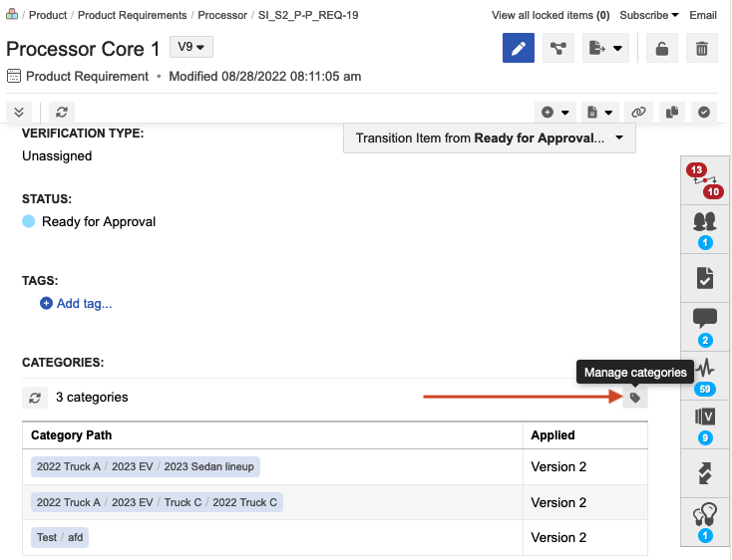Click the trash delete icon

tap(702, 48)
